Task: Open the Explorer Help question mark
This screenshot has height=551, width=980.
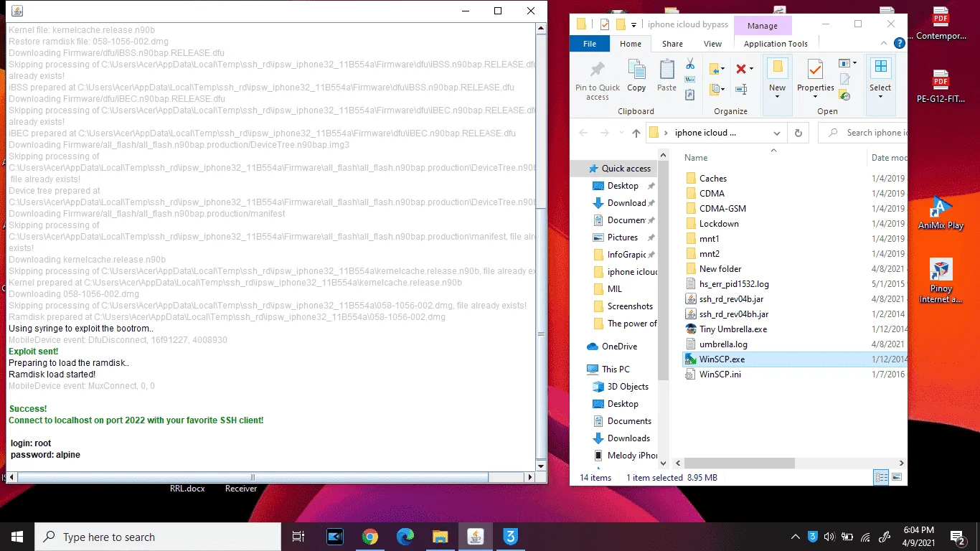Action: (x=899, y=43)
